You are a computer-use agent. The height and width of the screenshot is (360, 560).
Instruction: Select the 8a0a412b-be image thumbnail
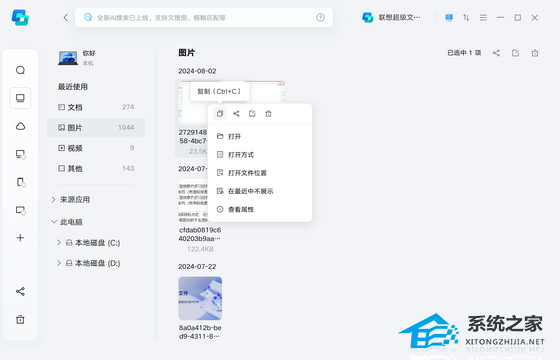[x=200, y=298]
